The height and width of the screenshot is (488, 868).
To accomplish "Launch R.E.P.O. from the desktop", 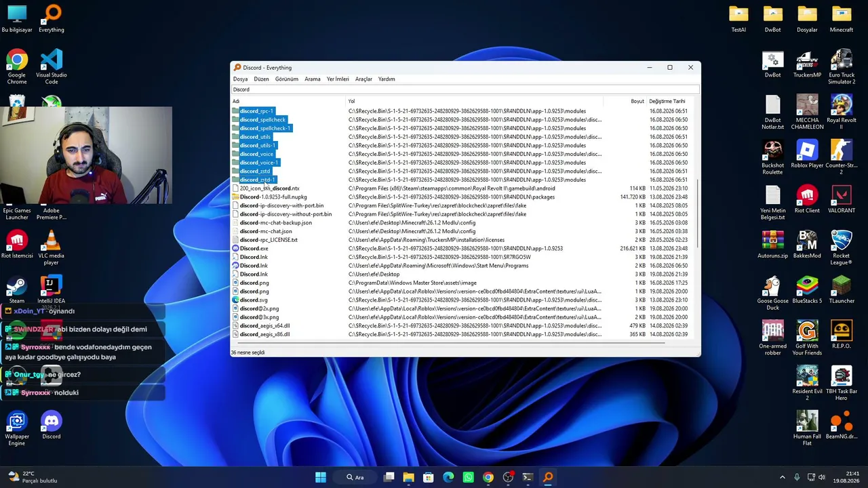I will (x=842, y=335).
